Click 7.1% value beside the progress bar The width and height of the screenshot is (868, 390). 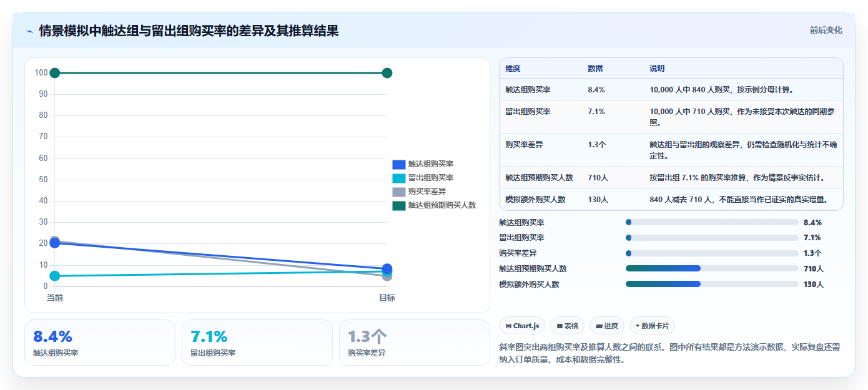(812, 238)
